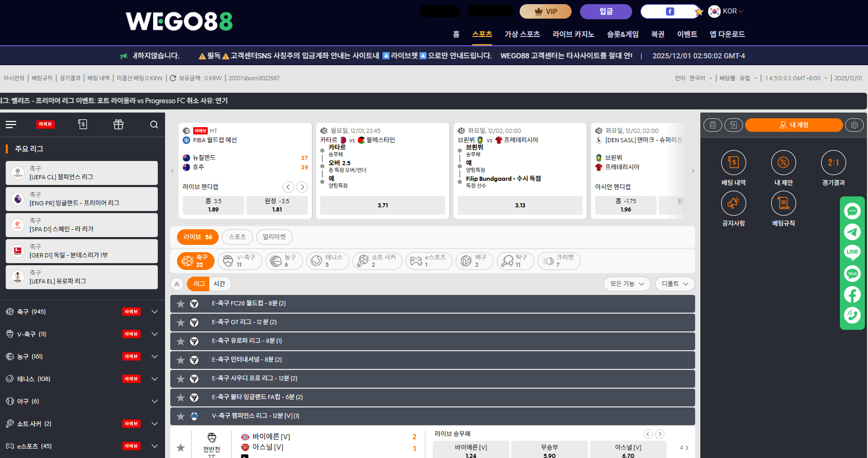Screen dimensions: 868x458
Task: Click the VIP button
Action: pyautogui.click(x=546, y=11)
